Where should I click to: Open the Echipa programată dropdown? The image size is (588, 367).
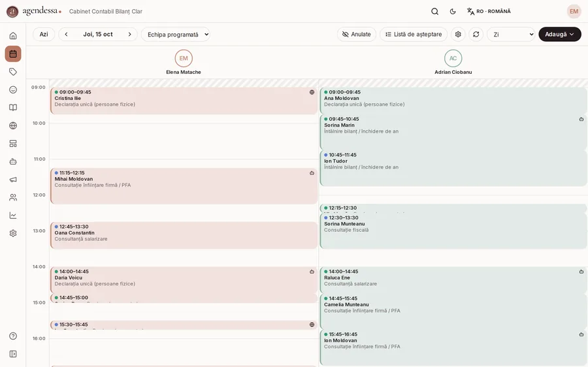pos(176,35)
